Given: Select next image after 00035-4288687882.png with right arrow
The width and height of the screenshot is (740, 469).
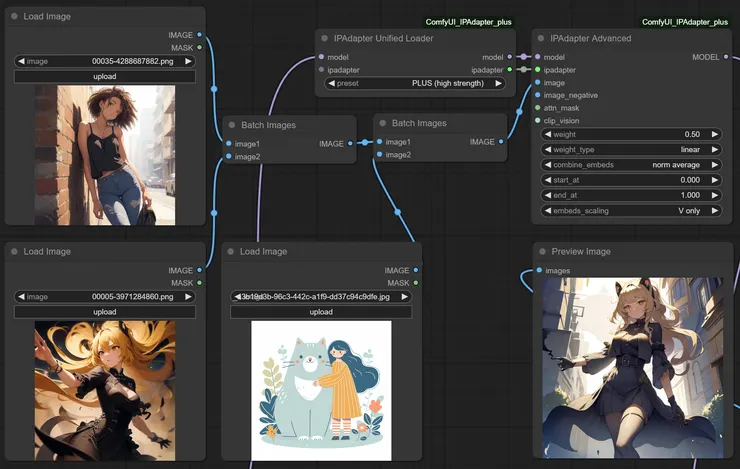Looking at the screenshot, I should pos(188,61).
